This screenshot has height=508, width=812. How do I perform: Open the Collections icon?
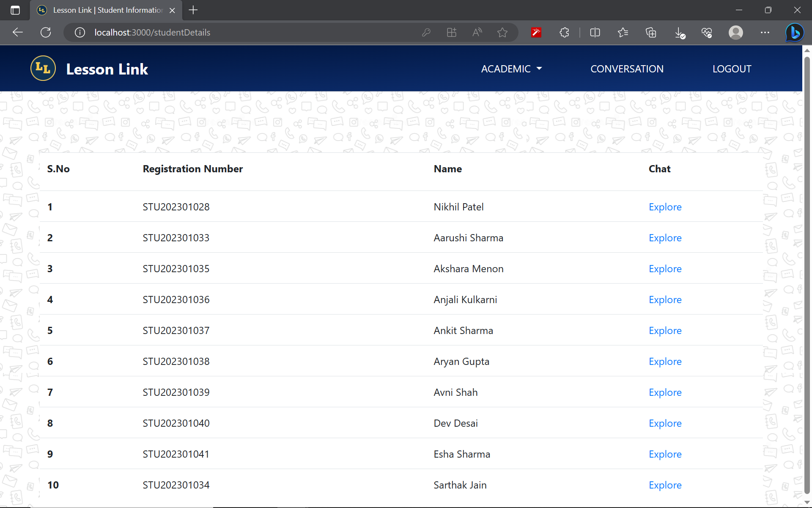point(651,32)
